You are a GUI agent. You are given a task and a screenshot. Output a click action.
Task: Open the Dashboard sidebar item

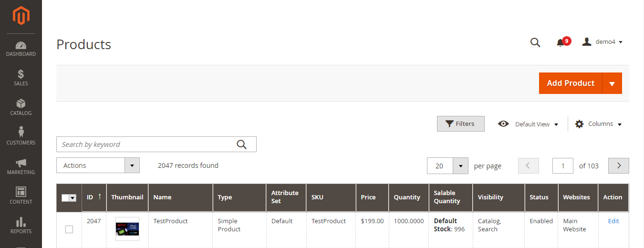coord(21,49)
